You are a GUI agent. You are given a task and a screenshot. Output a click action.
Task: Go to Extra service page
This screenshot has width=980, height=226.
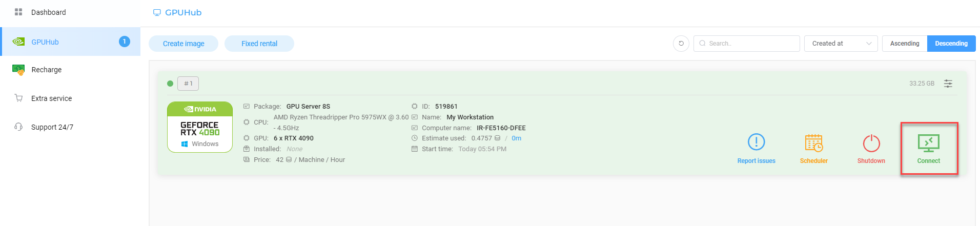point(51,98)
